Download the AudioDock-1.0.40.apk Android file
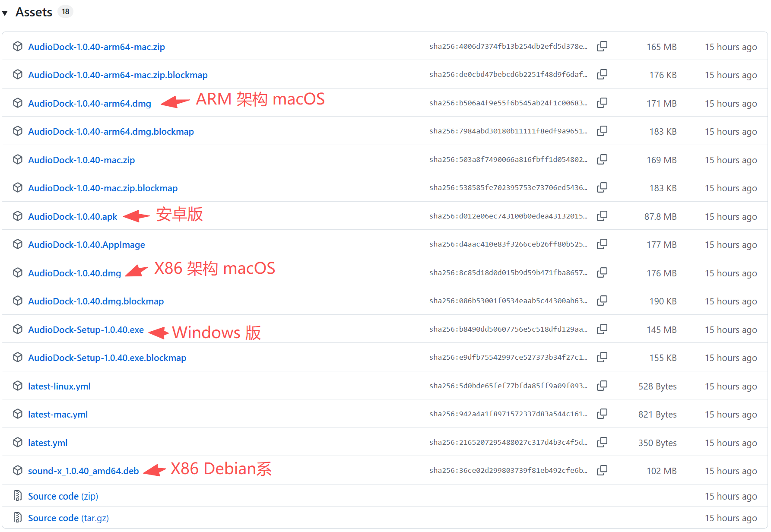This screenshot has height=532, width=771. click(x=73, y=216)
